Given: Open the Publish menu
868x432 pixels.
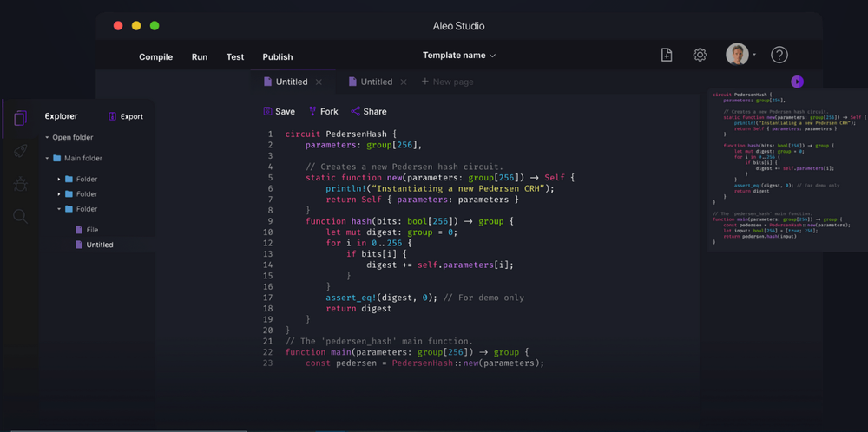Looking at the screenshot, I should [278, 57].
